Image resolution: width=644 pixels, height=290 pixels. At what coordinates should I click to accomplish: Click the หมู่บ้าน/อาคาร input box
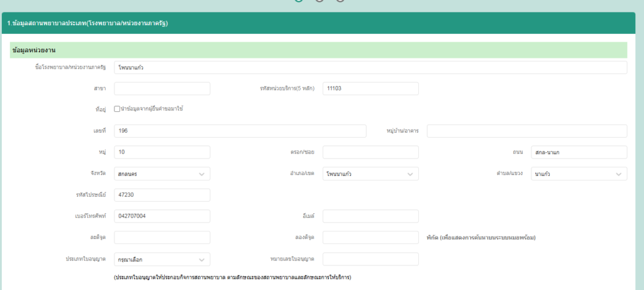point(526,131)
